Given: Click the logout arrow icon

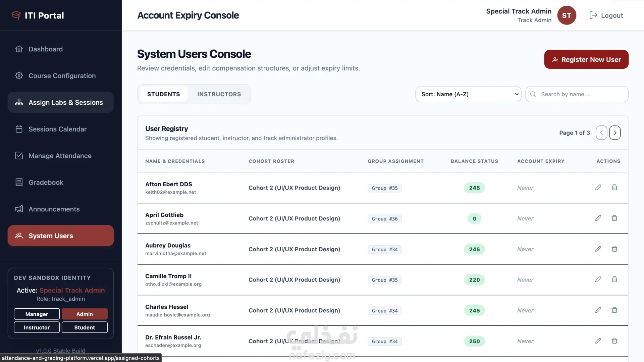Looking at the screenshot, I should 593,15.
